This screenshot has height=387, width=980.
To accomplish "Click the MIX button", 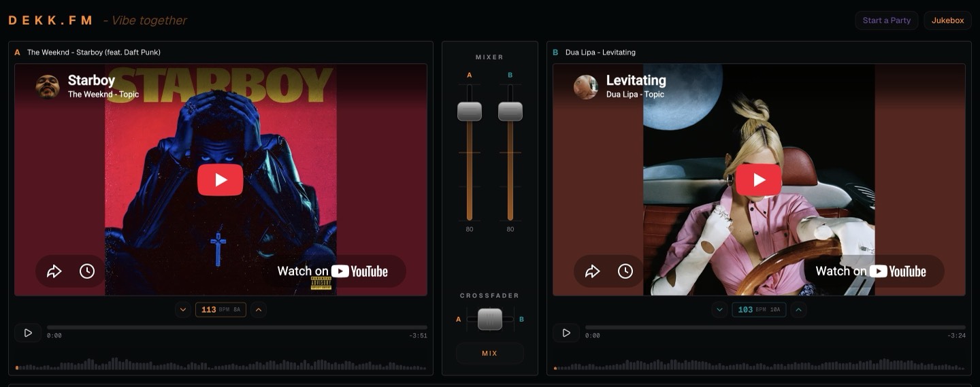I will [490, 354].
